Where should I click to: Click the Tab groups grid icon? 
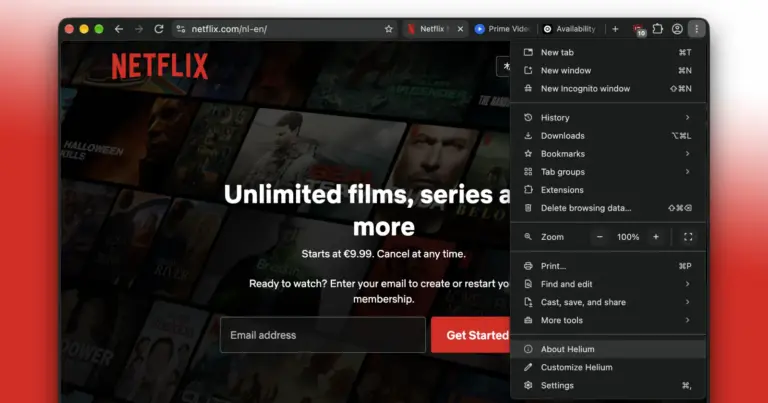528,172
